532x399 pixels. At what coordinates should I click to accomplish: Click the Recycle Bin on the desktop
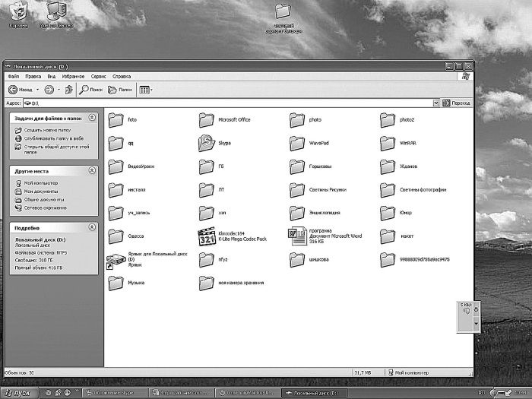[18, 11]
